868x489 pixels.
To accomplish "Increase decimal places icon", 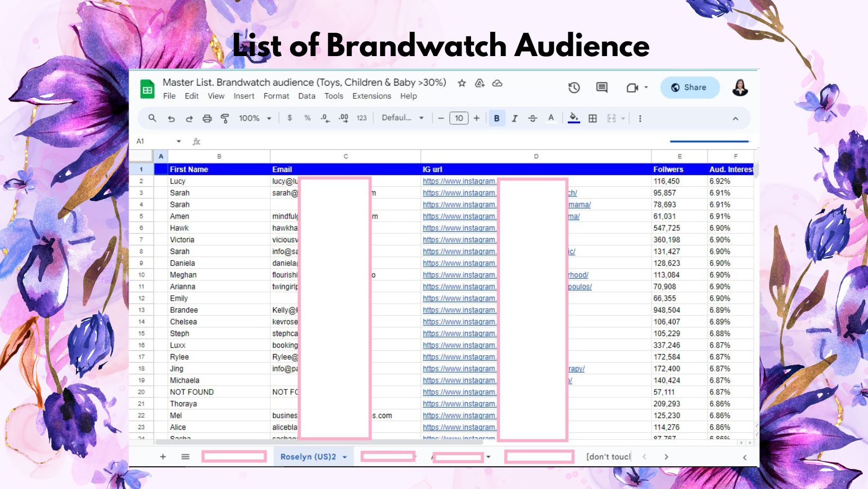I will pyautogui.click(x=343, y=119).
